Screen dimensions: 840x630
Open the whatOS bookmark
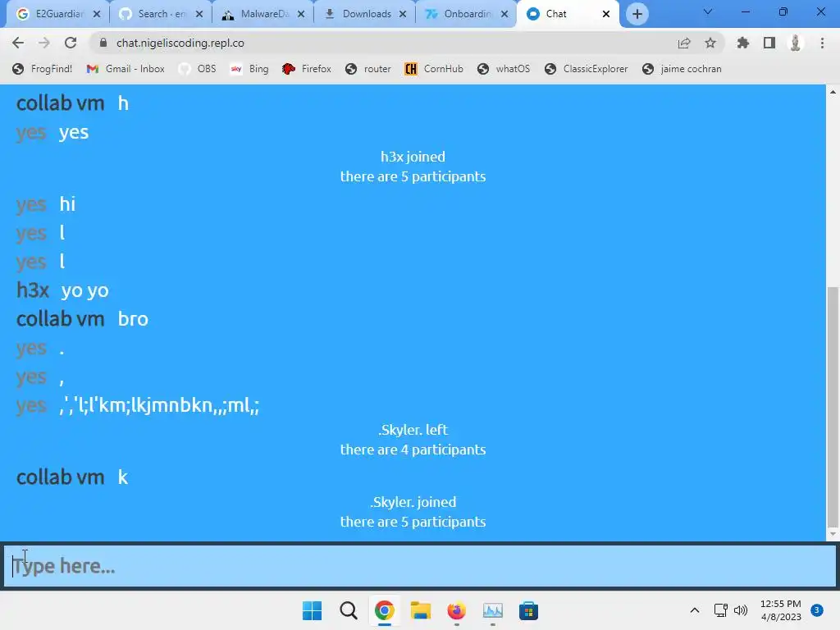pyautogui.click(x=504, y=69)
